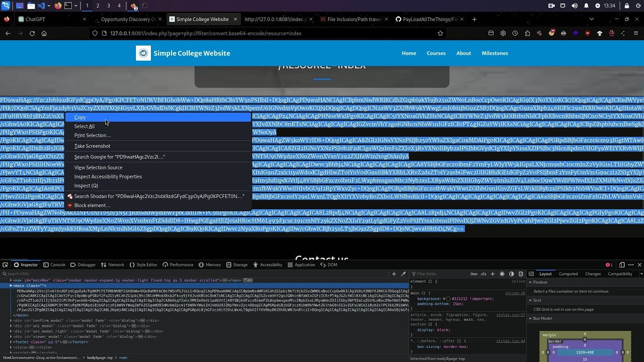Image resolution: width=644 pixels, height=362 pixels.
Task: Open the Storage devtools tab
Action: point(236,264)
